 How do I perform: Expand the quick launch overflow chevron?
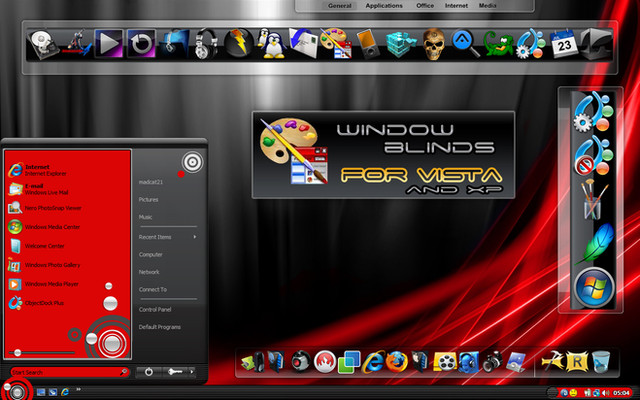coord(78,390)
